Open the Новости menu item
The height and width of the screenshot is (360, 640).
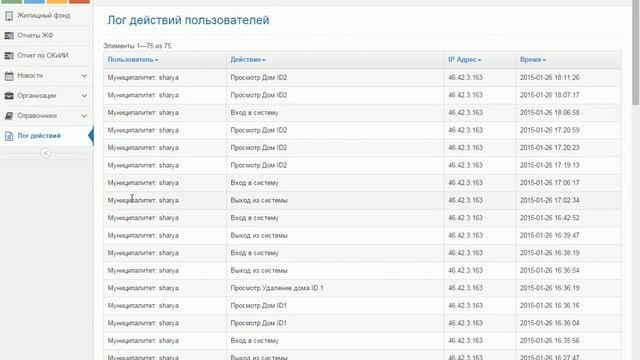coord(30,76)
